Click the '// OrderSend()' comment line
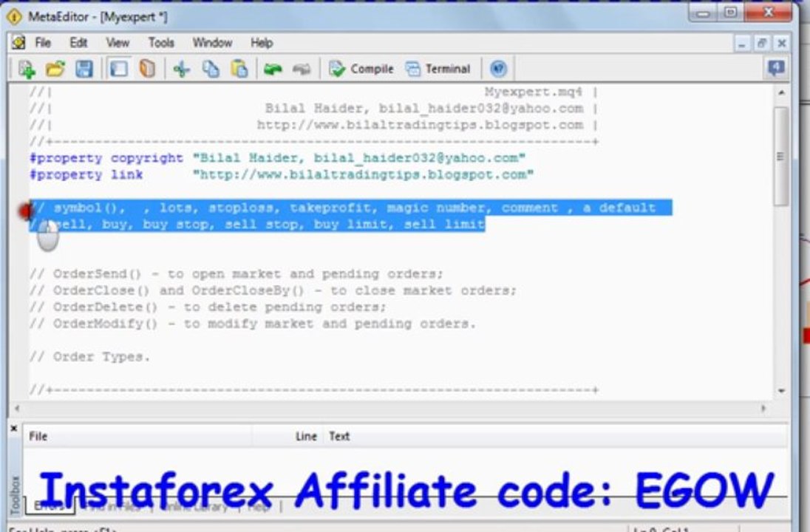This screenshot has width=810, height=532. pos(236,273)
